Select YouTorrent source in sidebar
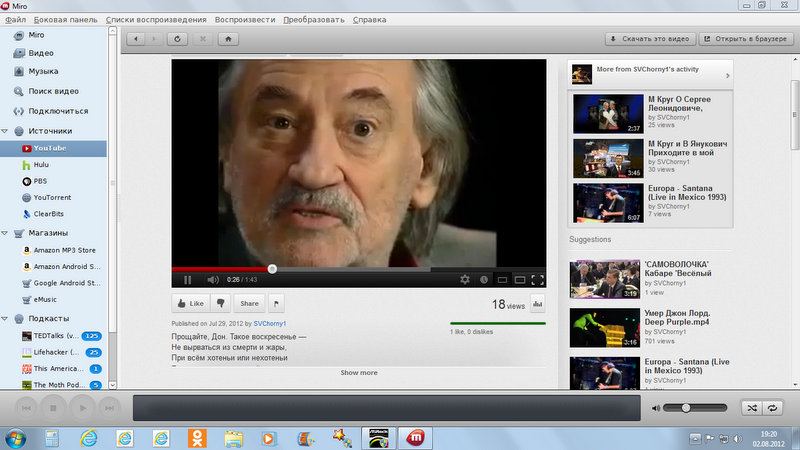The image size is (800, 450). tap(54, 197)
